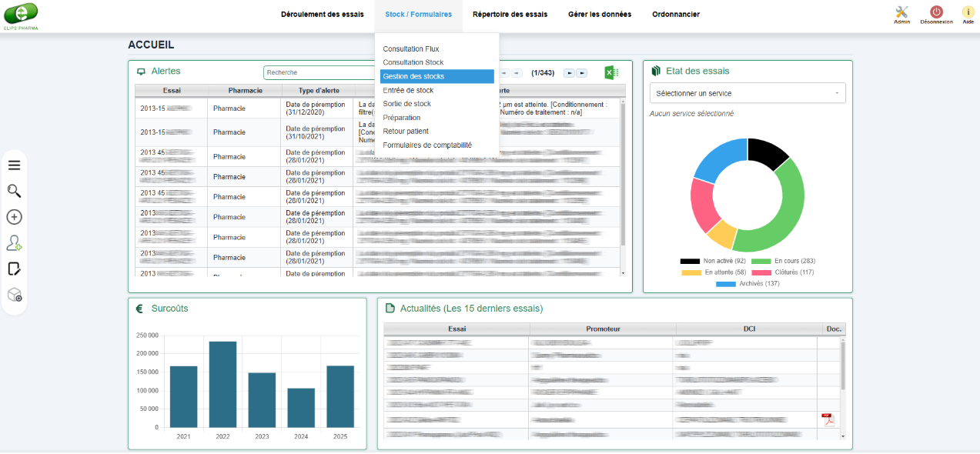Screen dimensions: 980x454
Task: Click the 2022 bar in Surcoûts chart
Action: [x=222, y=385]
